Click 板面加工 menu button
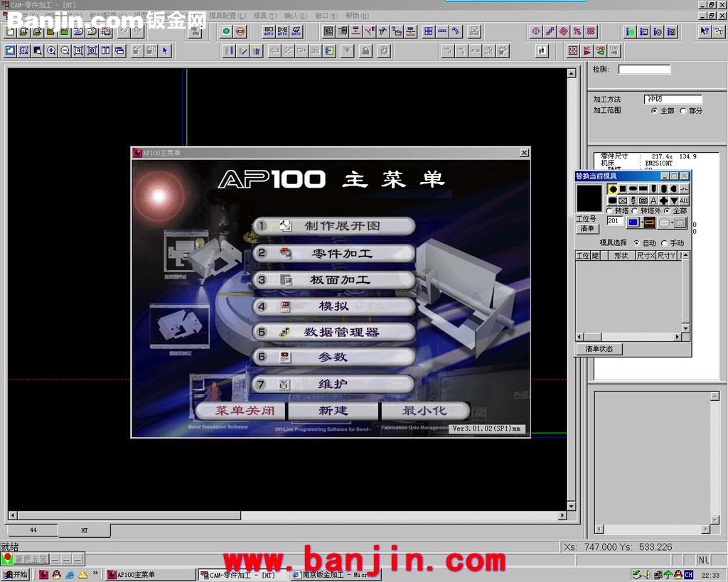 click(333, 280)
